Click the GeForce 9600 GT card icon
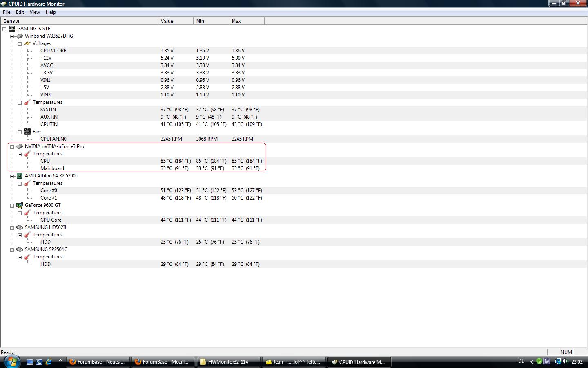 20,205
